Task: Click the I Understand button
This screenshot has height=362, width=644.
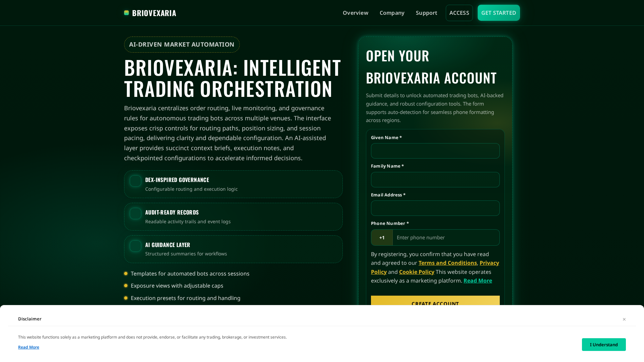Action: [604, 345]
